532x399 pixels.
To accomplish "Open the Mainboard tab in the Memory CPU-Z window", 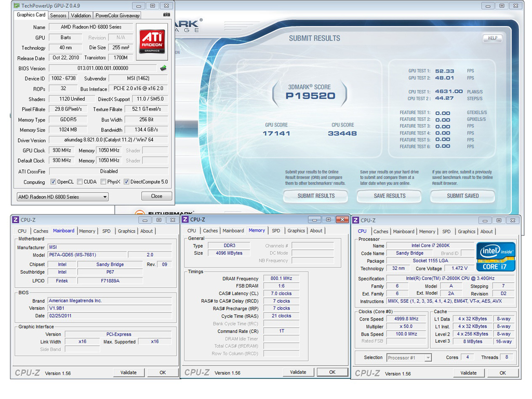I will tap(233, 231).
